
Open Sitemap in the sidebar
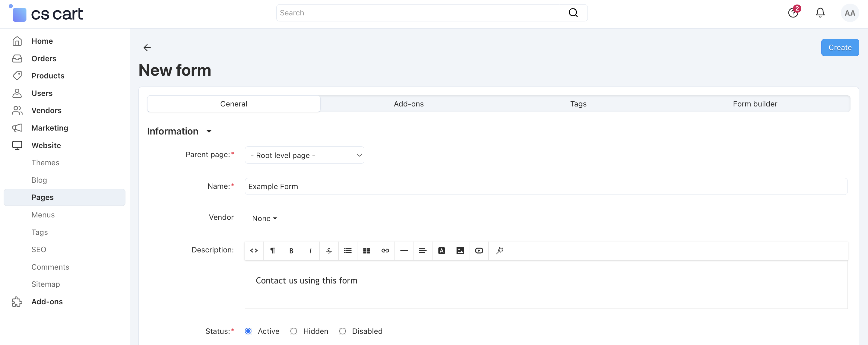46,284
